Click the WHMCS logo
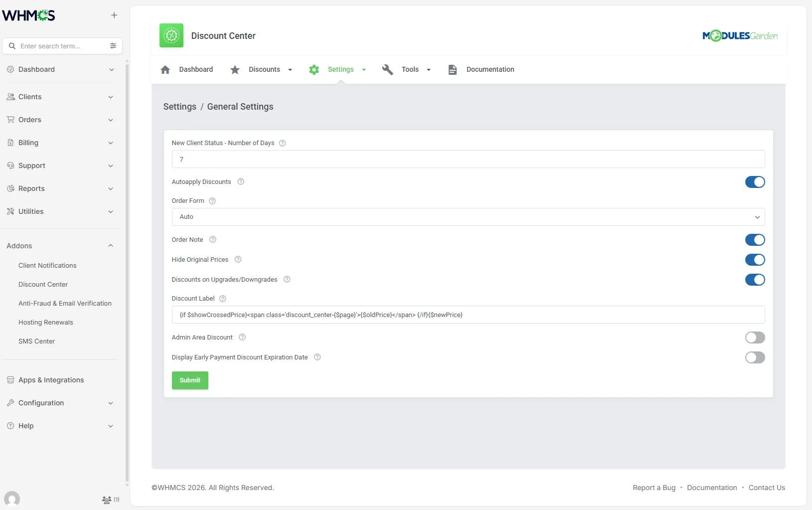The height and width of the screenshot is (510, 812). 29,15
